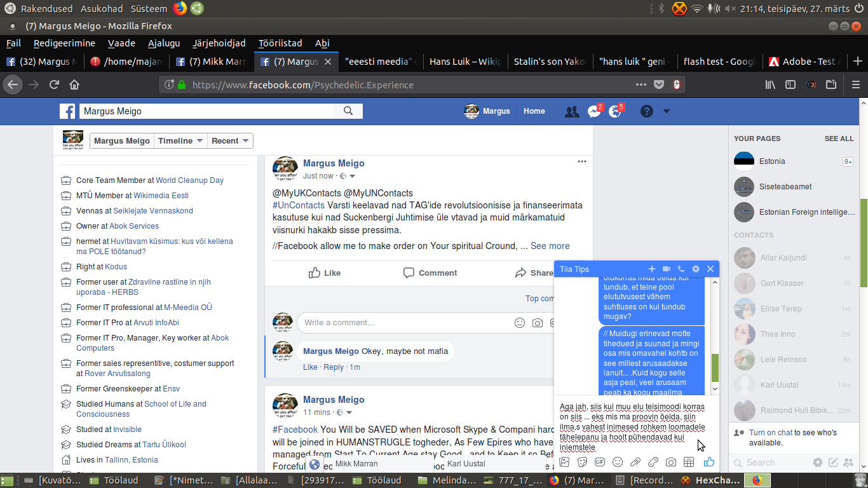This screenshot has width=868, height=488.
Task: Open chat sidebar options gear icon
Action: (x=818, y=463)
